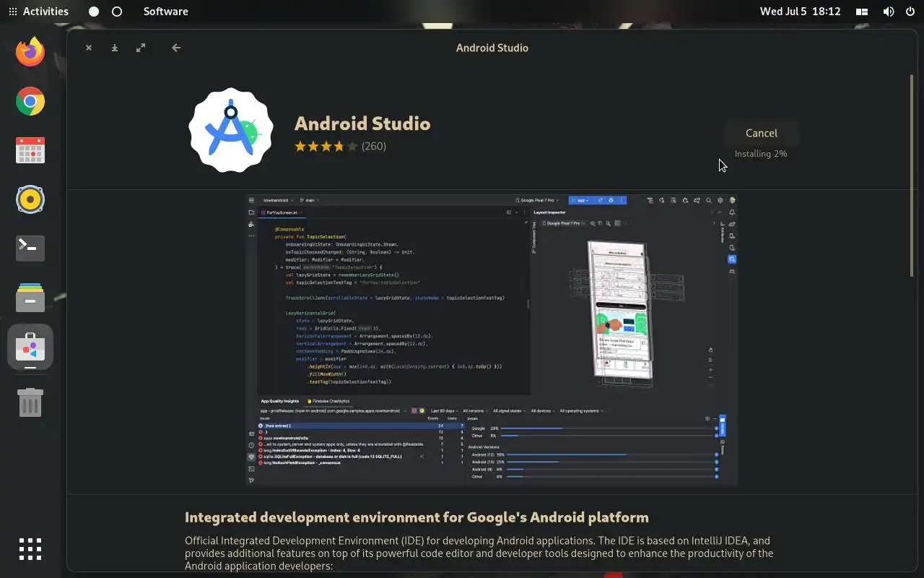Click the "Integrated development environment" summary heading

click(417, 517)
